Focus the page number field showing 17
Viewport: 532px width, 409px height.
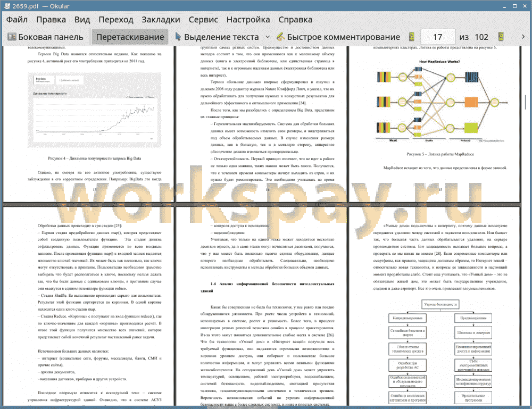[x=438, y=37]
